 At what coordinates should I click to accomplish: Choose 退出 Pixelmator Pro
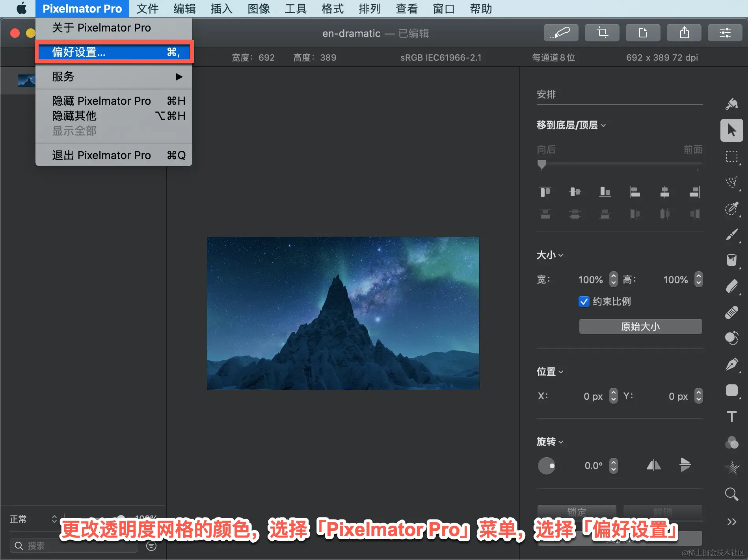click(114, 155)
